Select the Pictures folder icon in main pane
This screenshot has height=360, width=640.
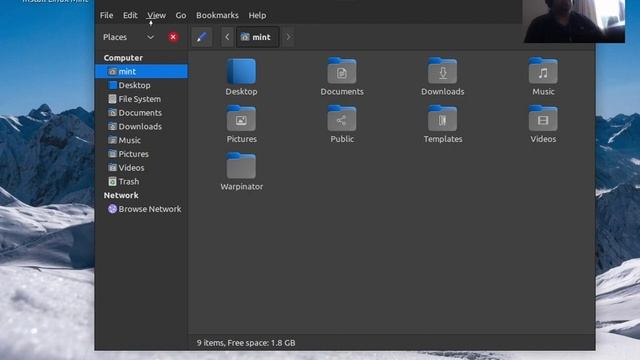pyautogui.click(x=241, y=118)
